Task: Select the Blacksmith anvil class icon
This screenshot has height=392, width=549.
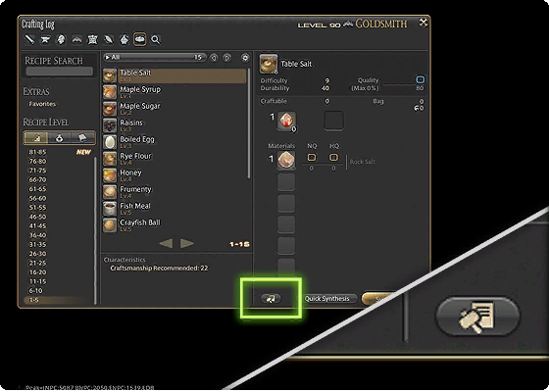Action: pos(45,39)
